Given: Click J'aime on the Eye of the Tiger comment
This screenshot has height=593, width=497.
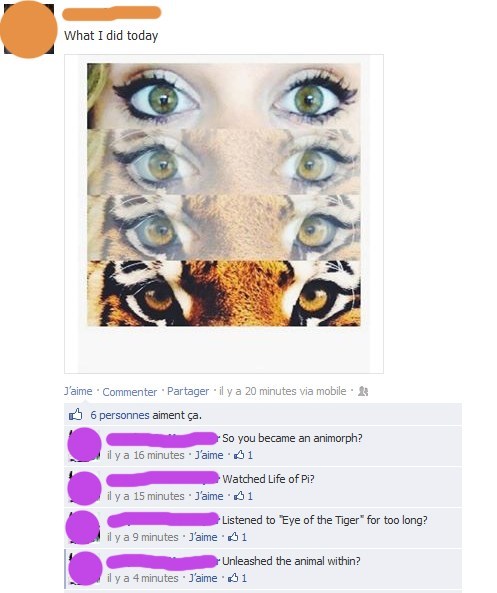Looking at the screenshot, I should [x=203, y=537].
